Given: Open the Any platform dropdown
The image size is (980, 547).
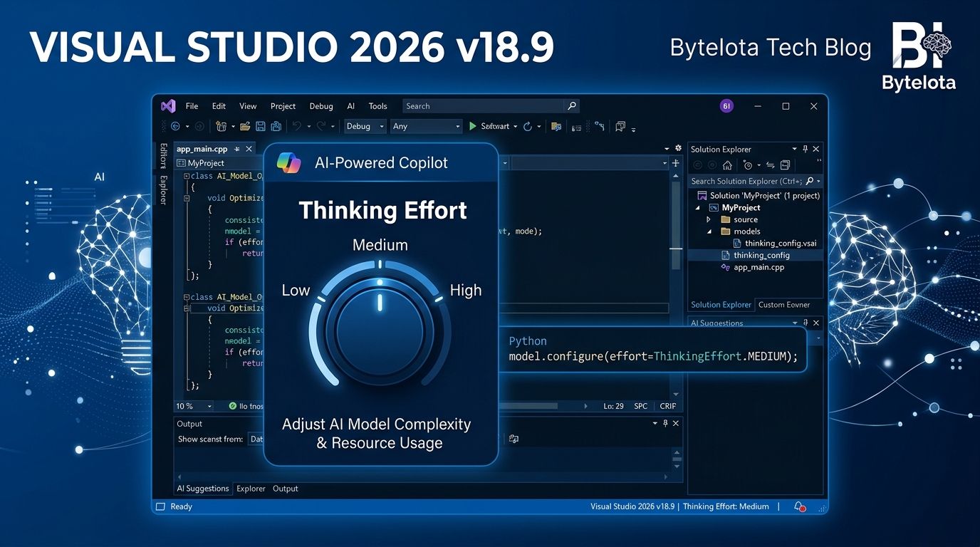Looking at the screenshot, I should pos(426,126).
